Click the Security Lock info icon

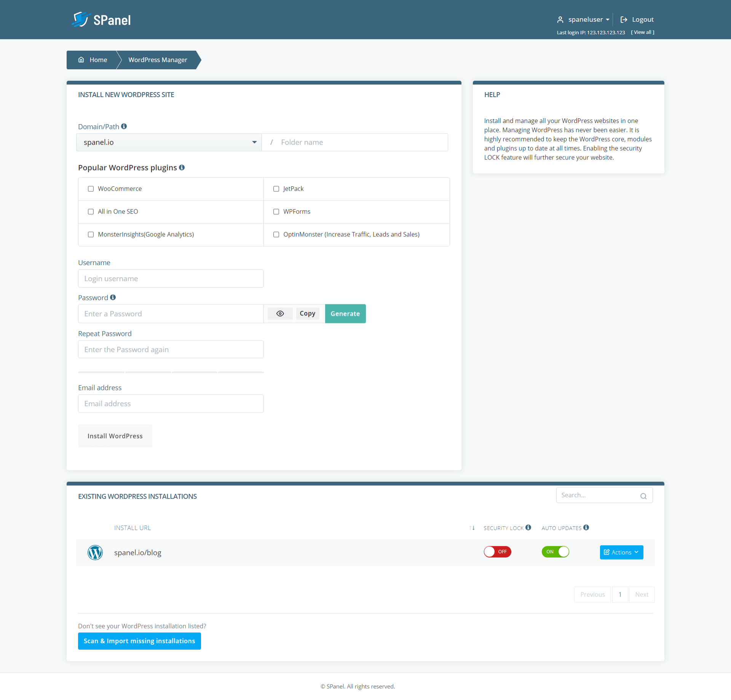[x=528, y=527]
